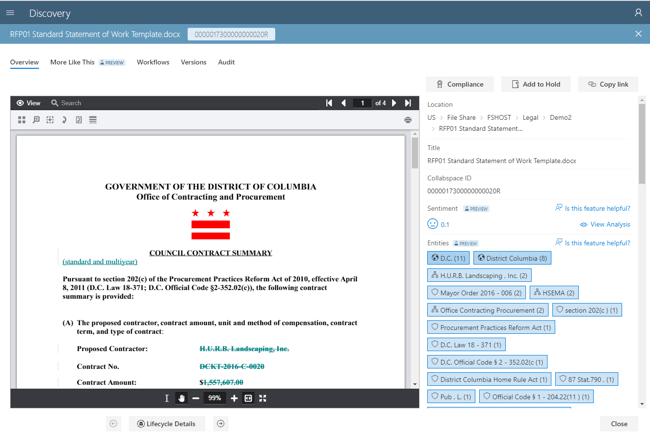The width and height of the screenshot is (650, 443).
Task: Select Mayor Order 2016 - 006 tag
Action: 476,293
